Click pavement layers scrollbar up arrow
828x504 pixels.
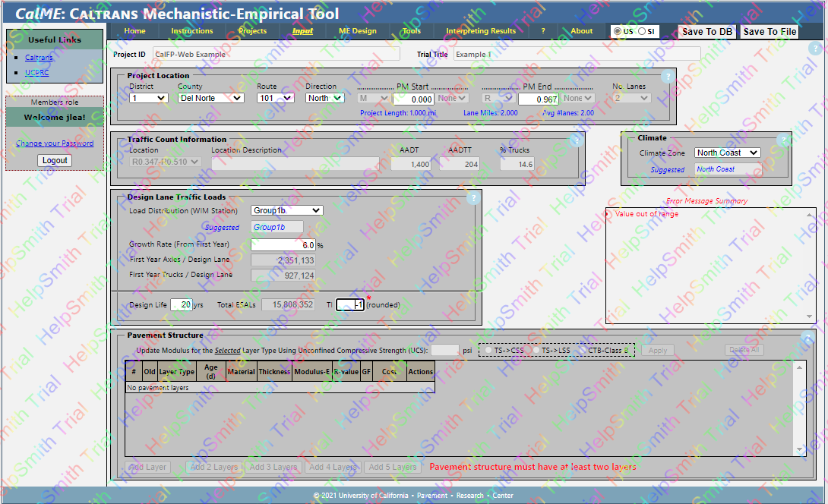(799, 367)
